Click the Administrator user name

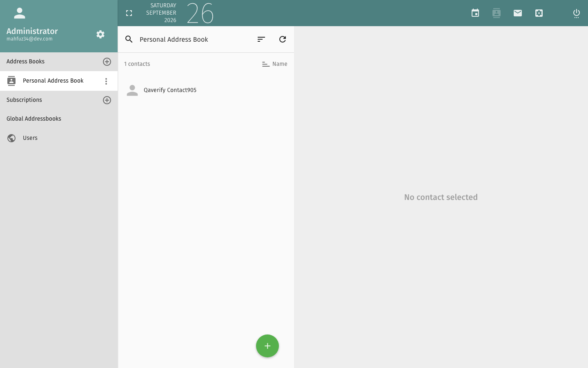point(32,31)
